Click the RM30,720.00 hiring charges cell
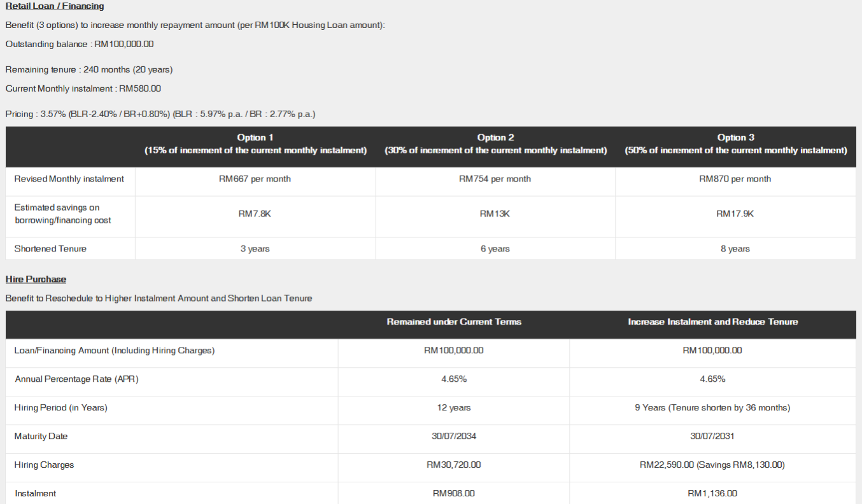The width and height of the screenshot is (862, 504). (454, 465)
